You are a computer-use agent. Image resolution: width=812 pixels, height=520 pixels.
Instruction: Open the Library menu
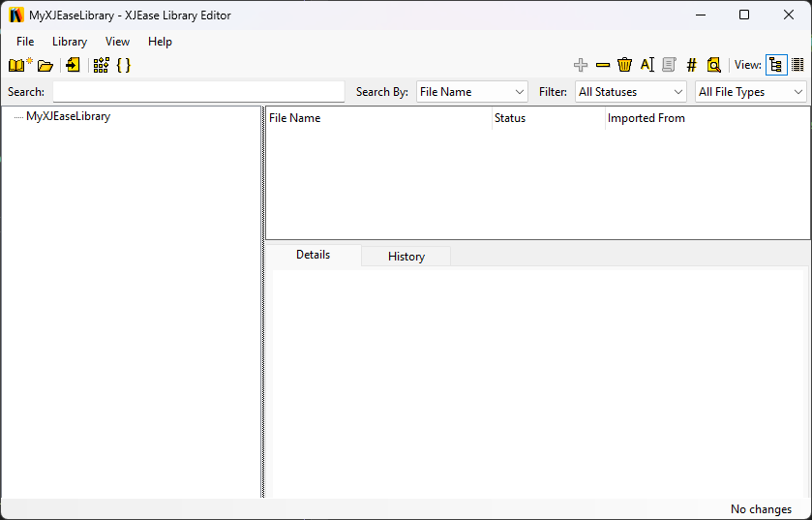pyautogui.click(x=70, y=42)
